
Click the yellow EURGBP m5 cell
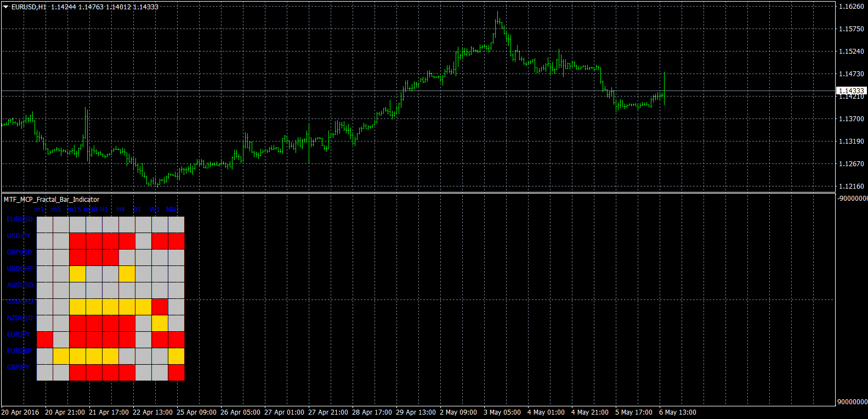tap(61, 356)
